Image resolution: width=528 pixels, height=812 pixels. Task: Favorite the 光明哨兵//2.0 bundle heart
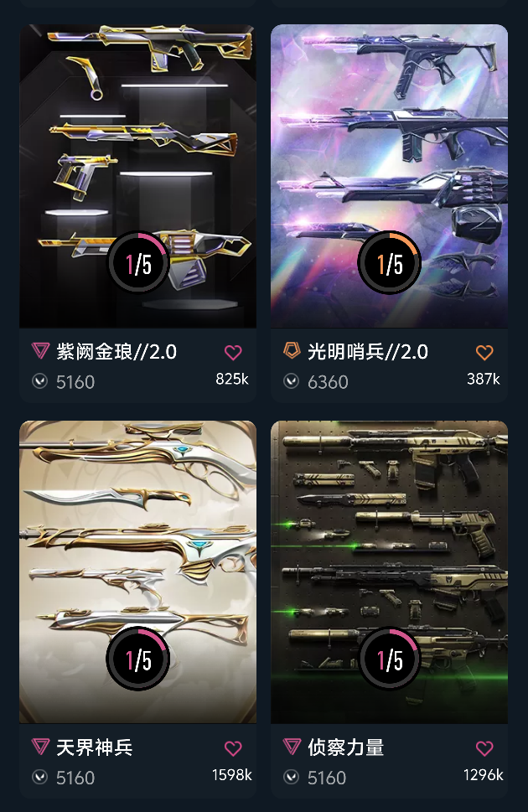484,353
